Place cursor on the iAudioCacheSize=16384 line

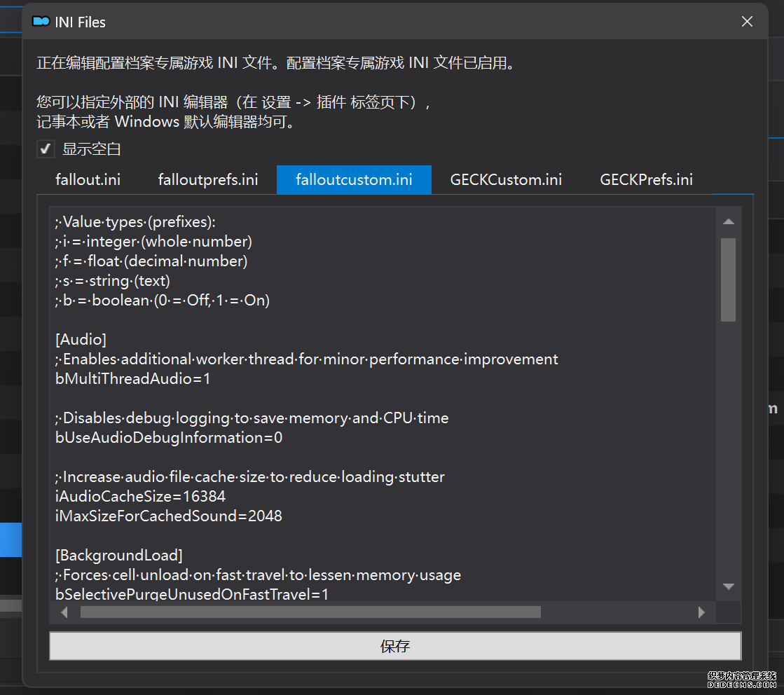(x=140, y=497)
